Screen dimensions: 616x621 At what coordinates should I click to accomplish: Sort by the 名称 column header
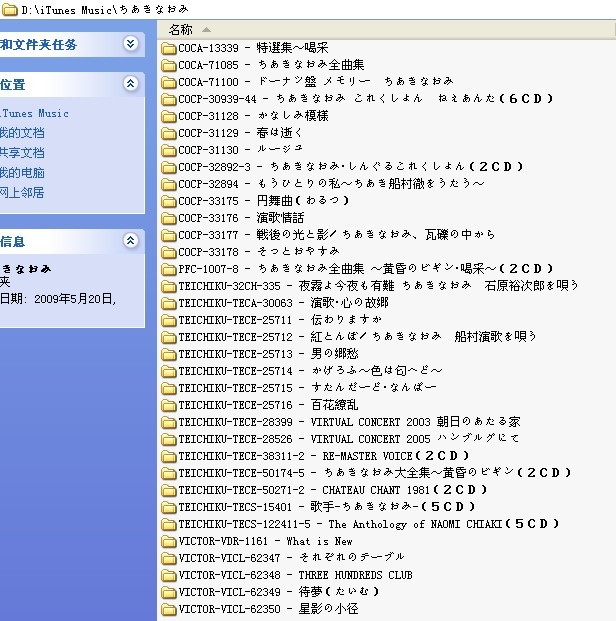pyautogui.click(x=180, y=29)
